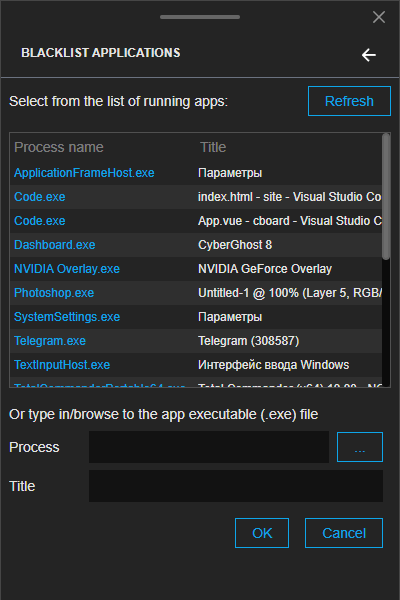Image resolution: width=400 pixels, height=600 pixels.
Task: Choose the Code.exe App.vue entry
Action: coord(196,221)
